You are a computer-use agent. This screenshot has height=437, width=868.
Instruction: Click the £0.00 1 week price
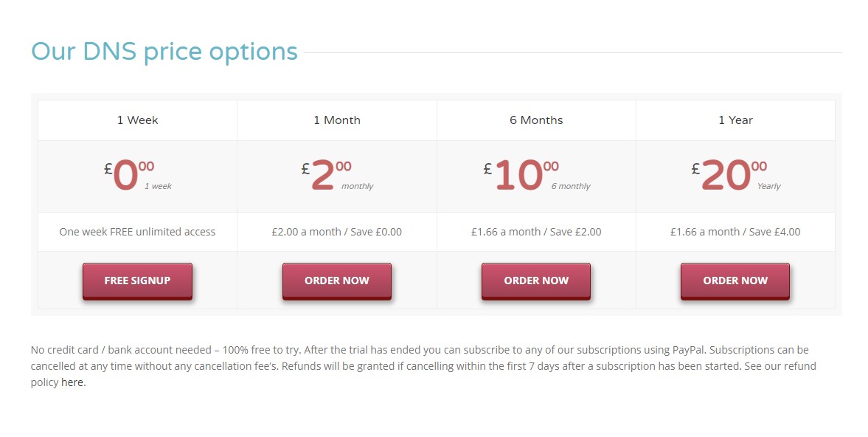pos(137,176)
